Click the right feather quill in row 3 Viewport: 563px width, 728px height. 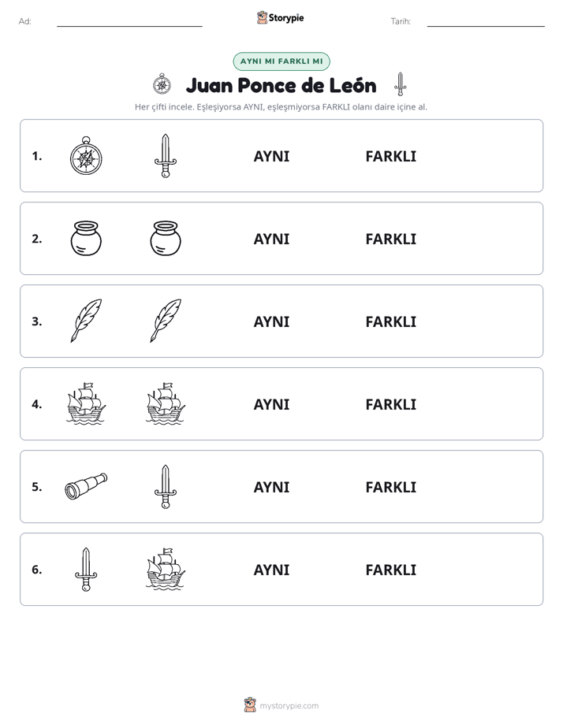pos(166,321)
